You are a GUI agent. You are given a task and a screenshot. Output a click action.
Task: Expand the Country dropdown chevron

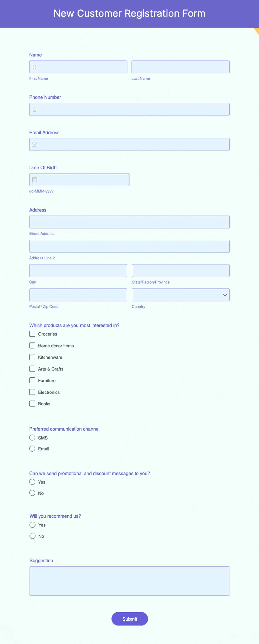pos(225,295)
